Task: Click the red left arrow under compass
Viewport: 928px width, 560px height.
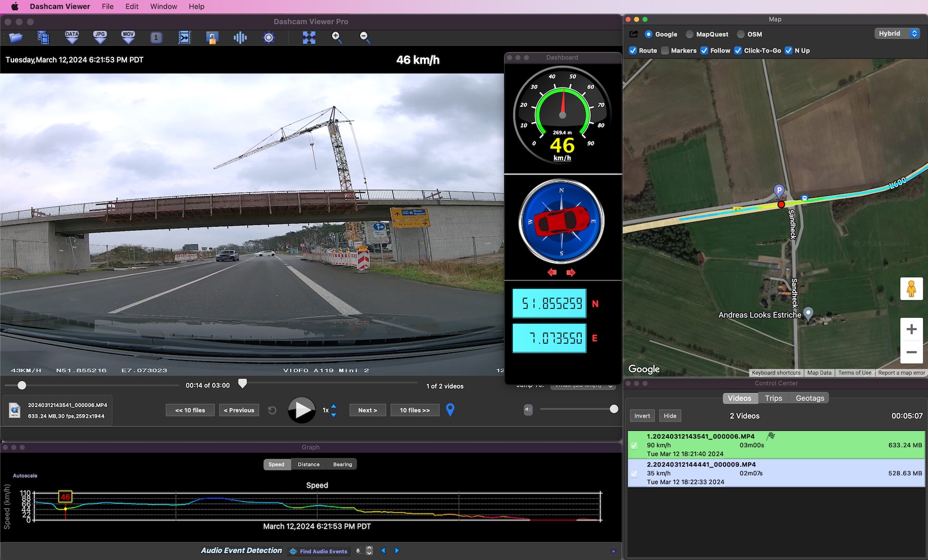Action: [x=552, y=272]
